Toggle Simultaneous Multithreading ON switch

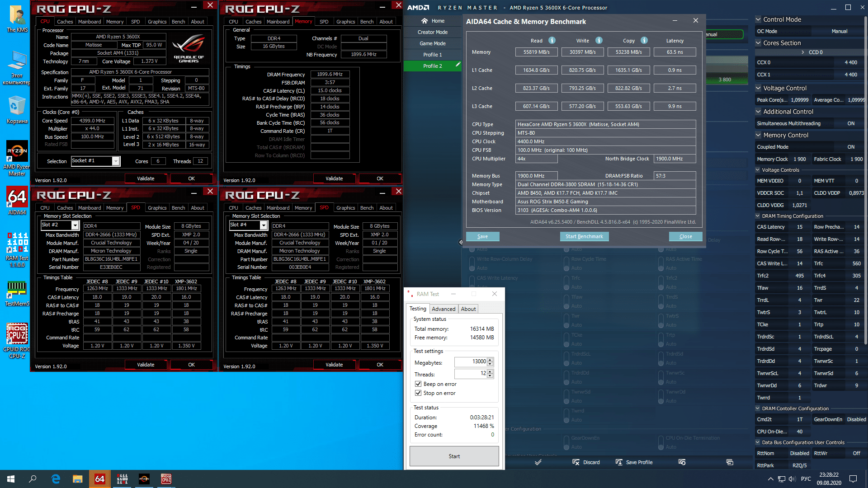point(850,123)
